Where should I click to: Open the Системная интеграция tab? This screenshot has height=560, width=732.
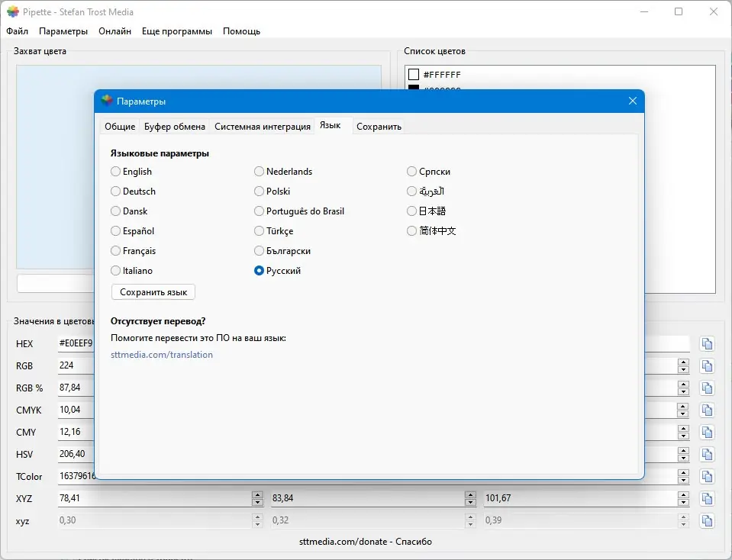(263, 127)
